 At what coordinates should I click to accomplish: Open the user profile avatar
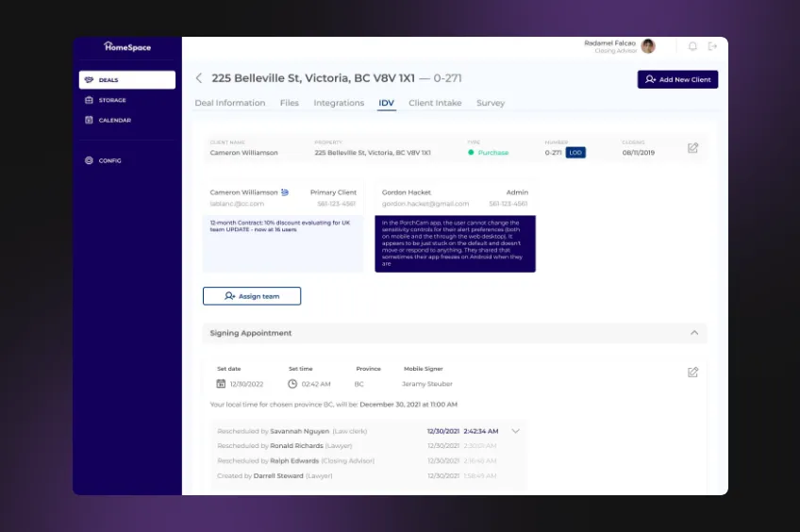pyautogui.click(x=648, y=46)
